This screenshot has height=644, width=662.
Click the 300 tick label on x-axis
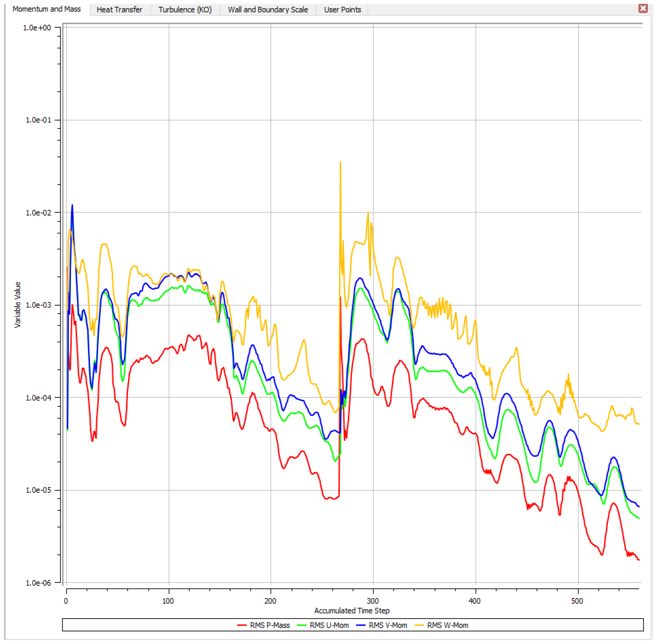(x=373, y=601)
